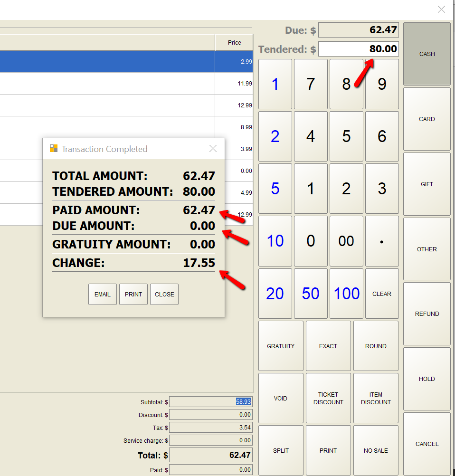Tap keypad digit 3
Screen dimensions: 455x476
[382, 189]
